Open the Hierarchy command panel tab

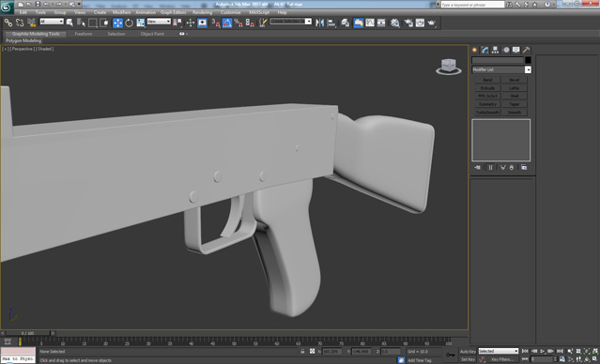click(x=496, y=50)
